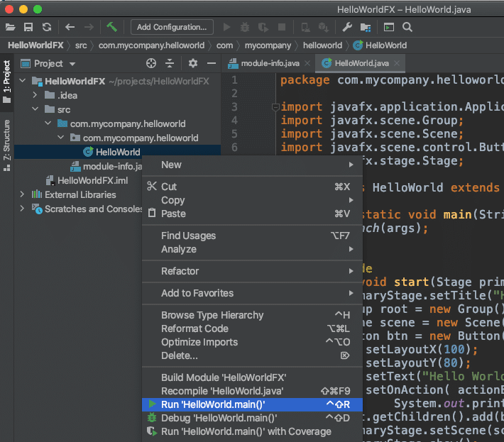Expand Scratches and Consoles node
The width and height of the screenshot is (504, 442).
click(22, 209)
